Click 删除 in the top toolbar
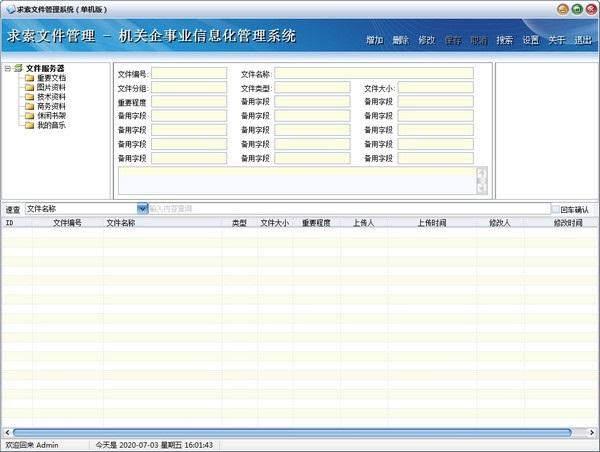This screenshot has height=452, width=600. pos(400,40)
